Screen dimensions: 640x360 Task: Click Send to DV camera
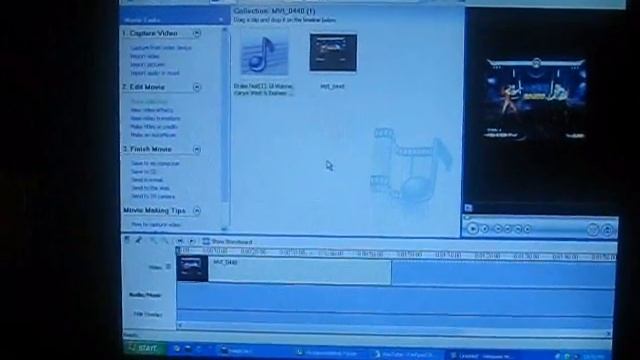pyautogui.click(x=153, y=196)
